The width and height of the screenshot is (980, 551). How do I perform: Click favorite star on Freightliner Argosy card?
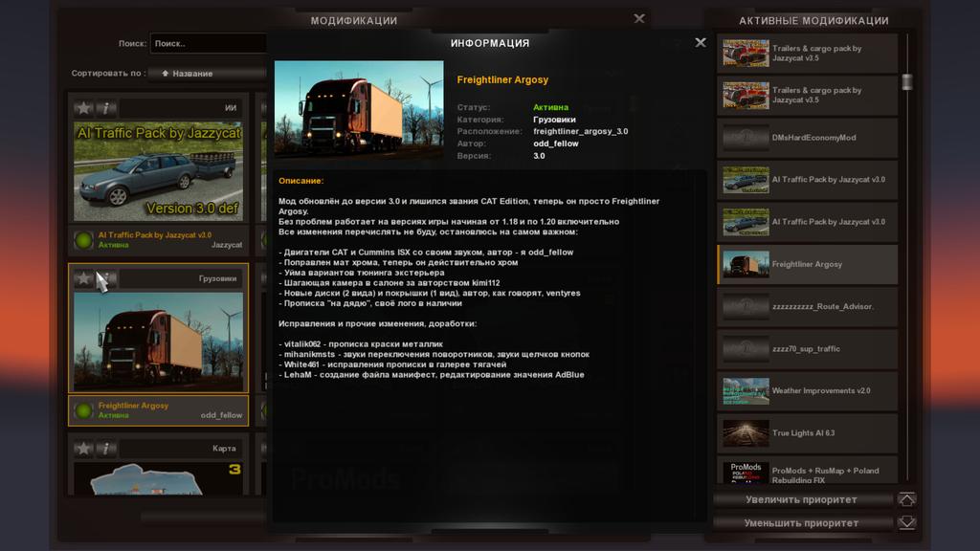pos(84,278)
